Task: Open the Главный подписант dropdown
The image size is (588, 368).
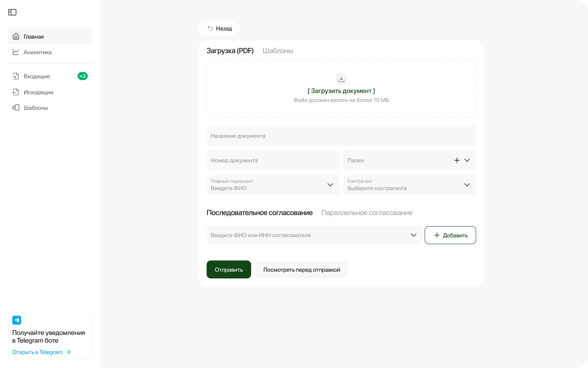Action: coord(330,185)
